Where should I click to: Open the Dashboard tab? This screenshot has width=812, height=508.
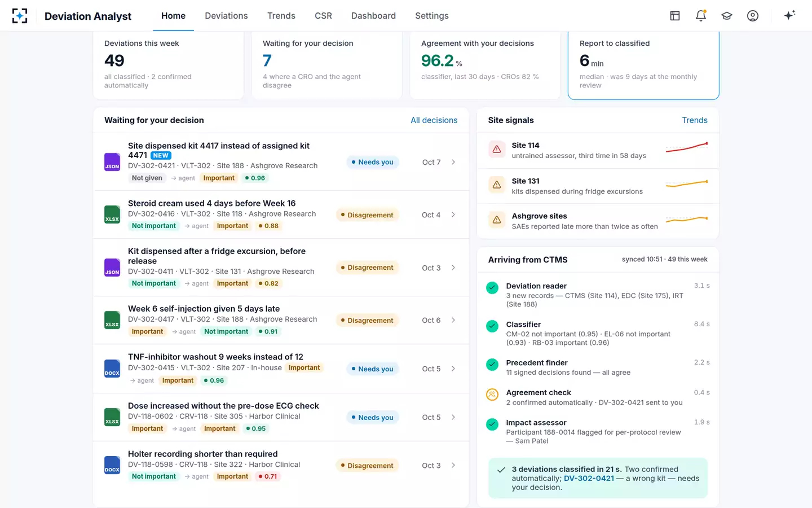point(373,16)
